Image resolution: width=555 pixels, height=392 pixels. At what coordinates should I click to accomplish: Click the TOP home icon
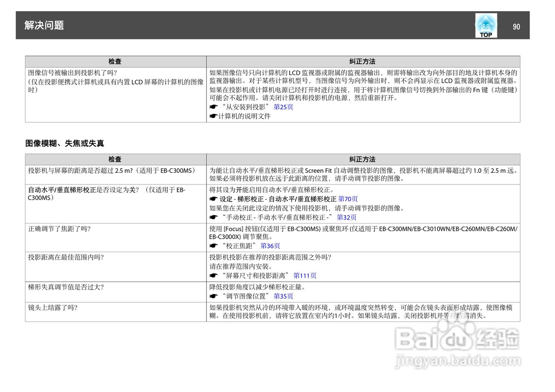coord(486,26)
